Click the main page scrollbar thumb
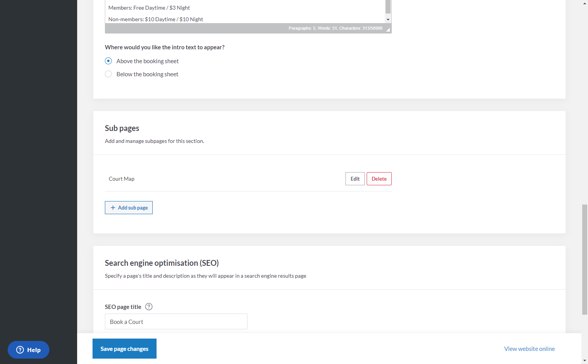Screen dimensions: 588x364 585,260
